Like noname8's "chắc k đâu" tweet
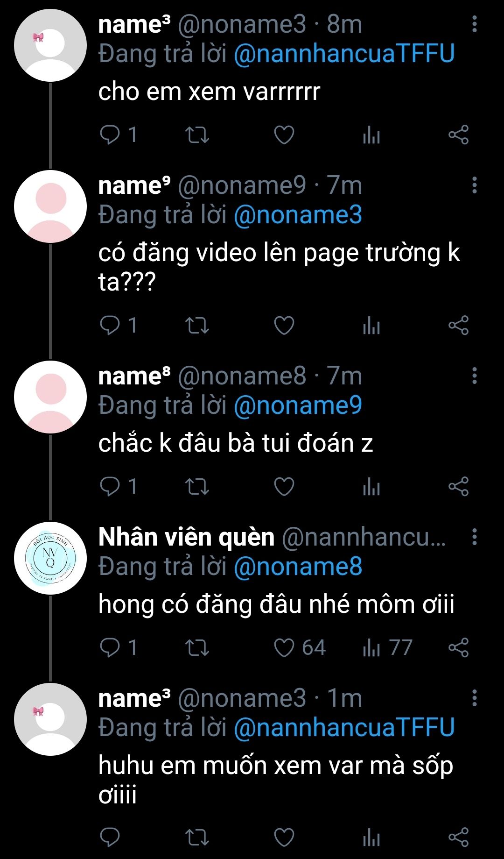Viewport: 504px width, 859px height. [x=284, y=486]
